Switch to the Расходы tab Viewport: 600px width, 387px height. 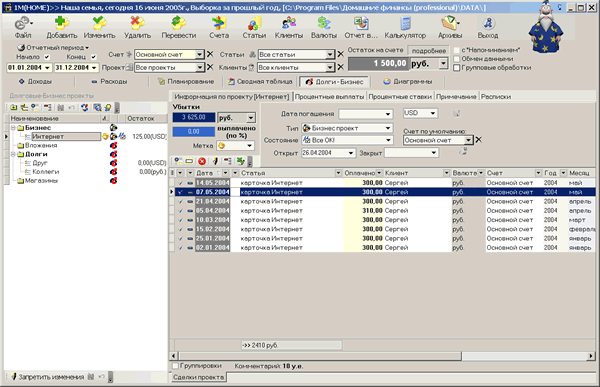110,82
